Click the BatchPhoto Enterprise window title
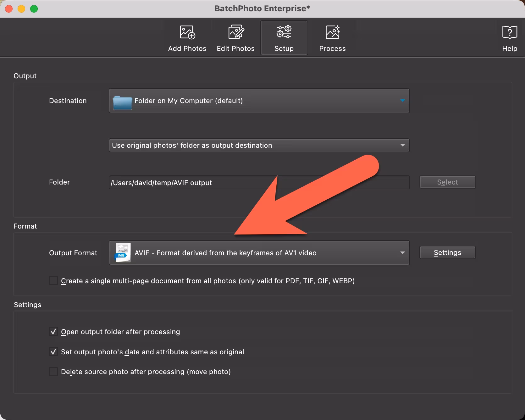This screenshot has width=525, height=420. [262, 8]
